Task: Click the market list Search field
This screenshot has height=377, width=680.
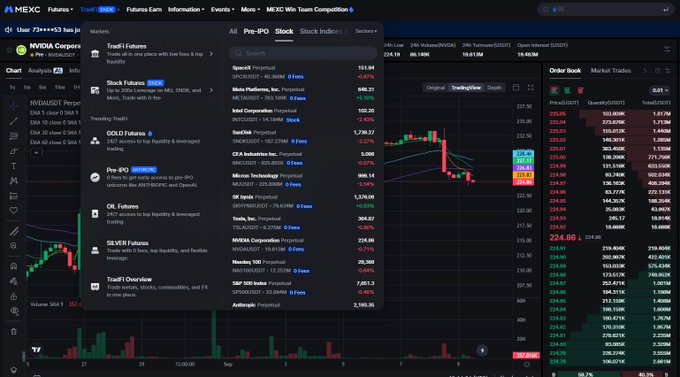Action: [303, 53]
